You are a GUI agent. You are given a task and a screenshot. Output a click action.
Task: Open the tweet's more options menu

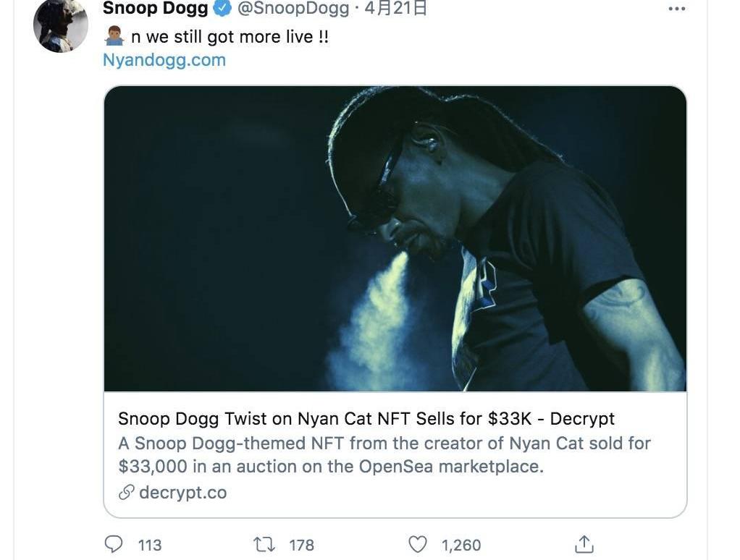pyautogui.click(x=676, y=9)
